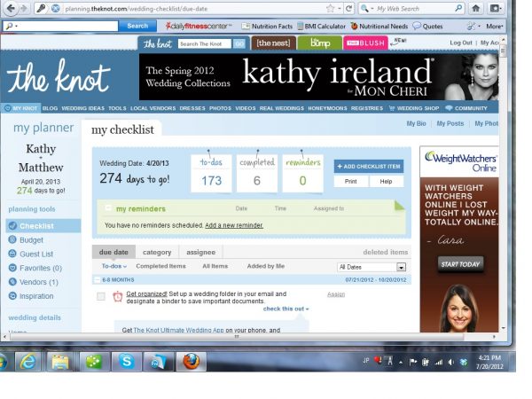Collapse the my reminders section
Image resolution: width=532 pixels, height=399 pixels.
(x=108, y=208)
